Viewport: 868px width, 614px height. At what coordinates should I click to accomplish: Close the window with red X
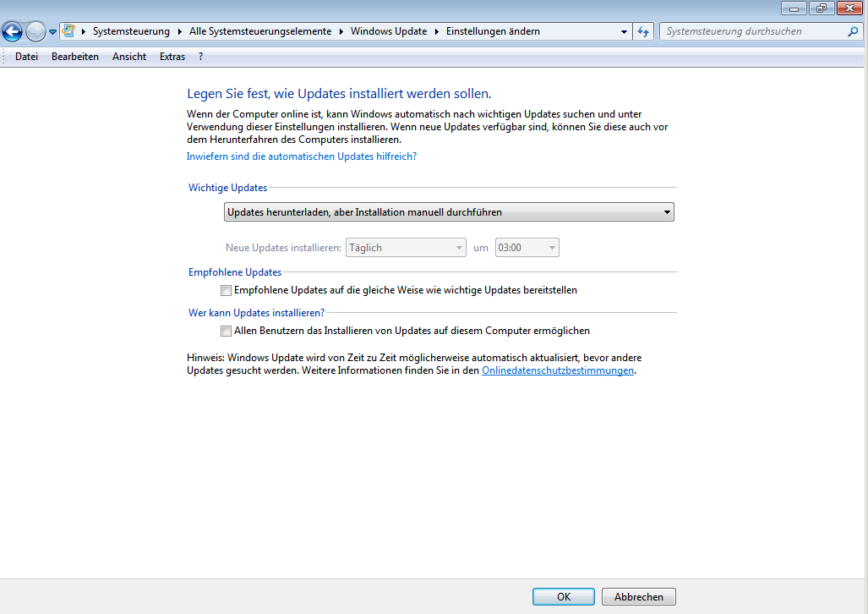click(x=849, y=8)
